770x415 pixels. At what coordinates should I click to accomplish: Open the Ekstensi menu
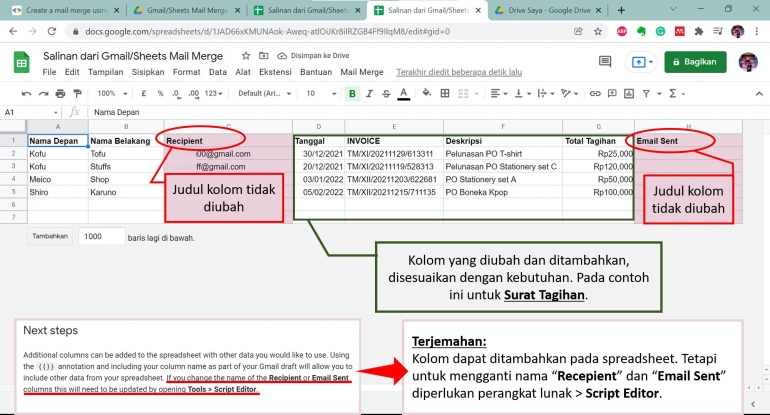[275, 72]
